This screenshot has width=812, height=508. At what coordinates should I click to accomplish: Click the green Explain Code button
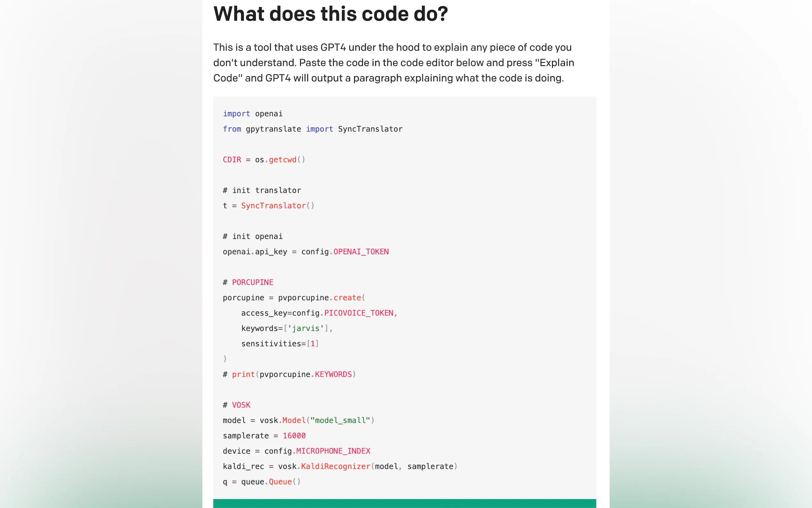[x=404, y=503]
